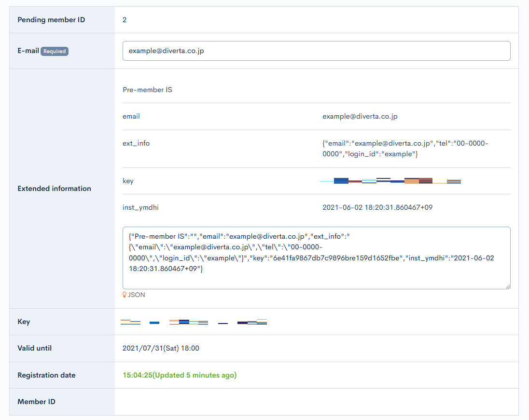The height and width of the screenshot is (420, 529).
Task: Click the masked key value in Extended information
Action: coord(390,181)
